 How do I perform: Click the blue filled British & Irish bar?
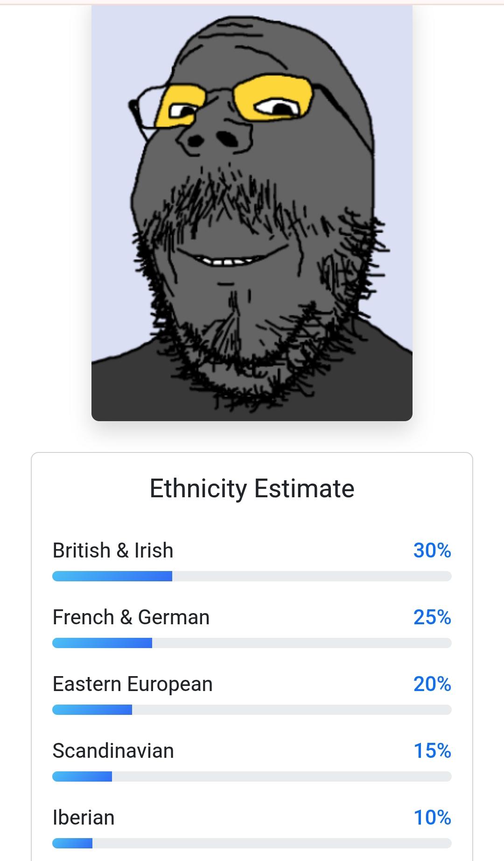pos(112,576)
